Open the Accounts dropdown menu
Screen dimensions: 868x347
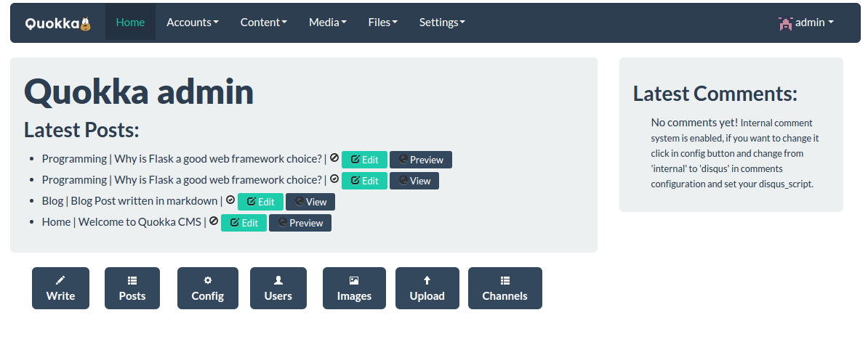[193, 22]
